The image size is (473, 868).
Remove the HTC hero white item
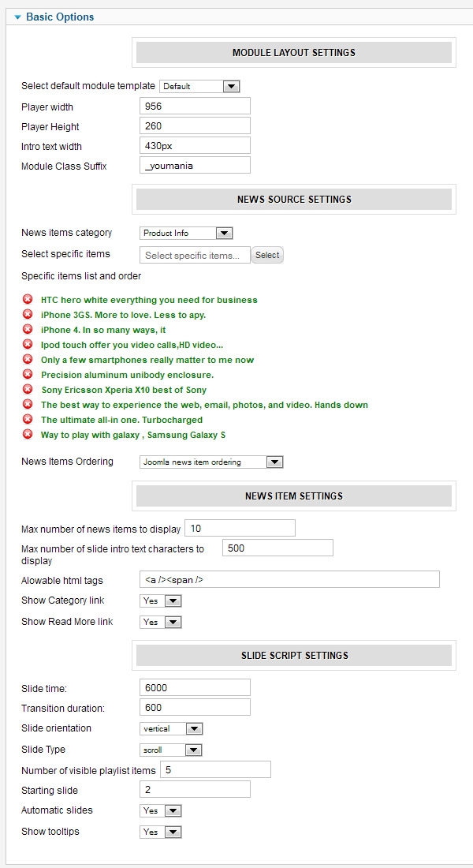coord(28,300)
